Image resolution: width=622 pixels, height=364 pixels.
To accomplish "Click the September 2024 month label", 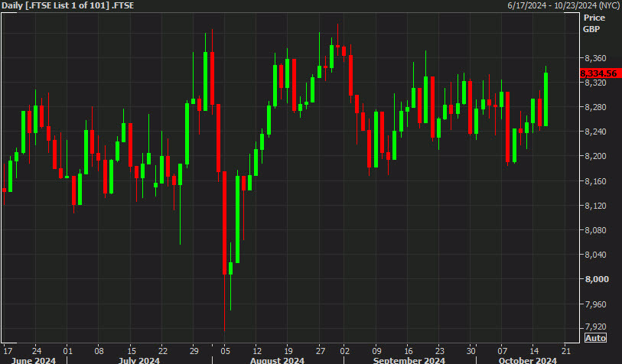I will pos(409,360).
